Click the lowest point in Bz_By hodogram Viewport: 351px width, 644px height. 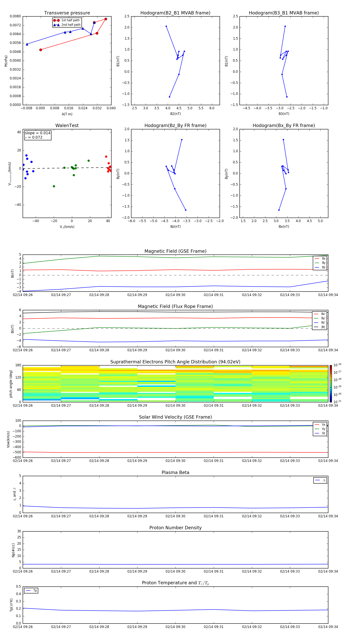point(186,210)
